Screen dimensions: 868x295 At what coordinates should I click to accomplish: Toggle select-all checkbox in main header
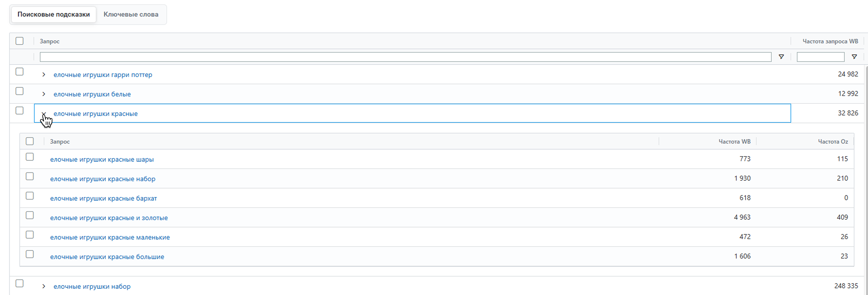point(19,41)
